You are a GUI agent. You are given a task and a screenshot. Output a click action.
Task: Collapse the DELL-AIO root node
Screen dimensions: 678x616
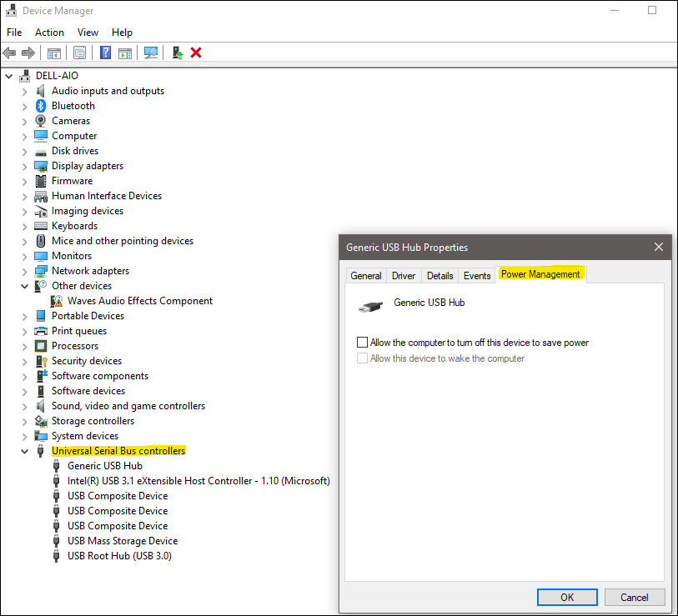(x=8, y=76)
